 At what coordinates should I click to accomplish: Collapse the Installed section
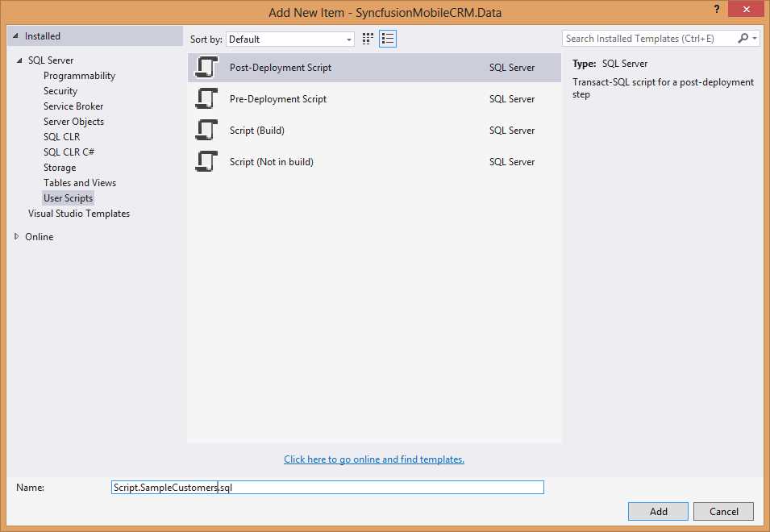[x=15, y=35]
